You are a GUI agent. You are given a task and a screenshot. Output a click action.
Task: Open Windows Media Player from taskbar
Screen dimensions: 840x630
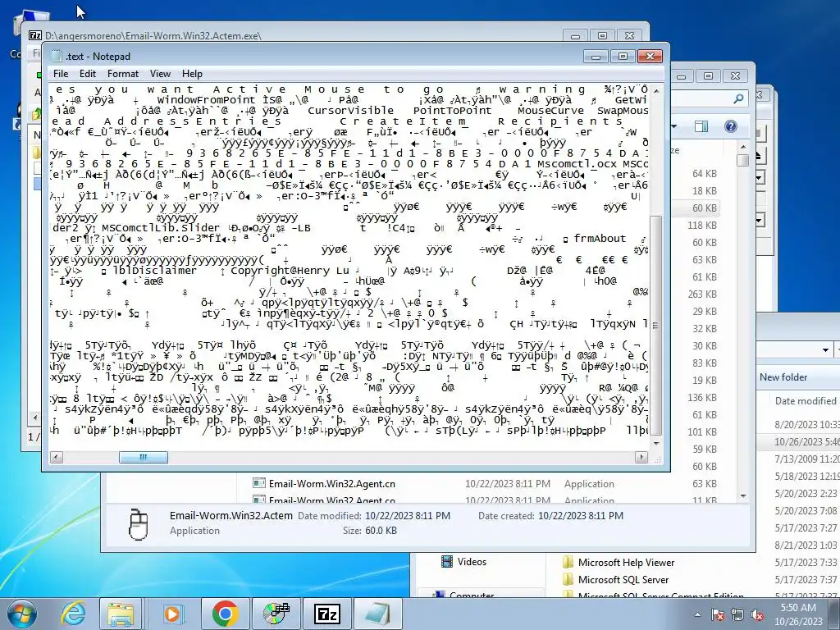point(172,614)
